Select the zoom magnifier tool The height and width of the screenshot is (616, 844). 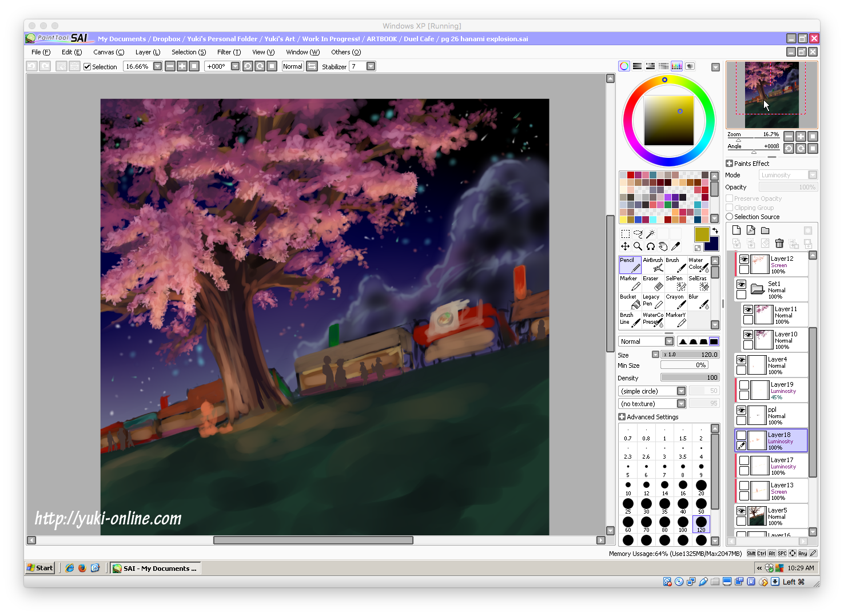tap(638, 247)
